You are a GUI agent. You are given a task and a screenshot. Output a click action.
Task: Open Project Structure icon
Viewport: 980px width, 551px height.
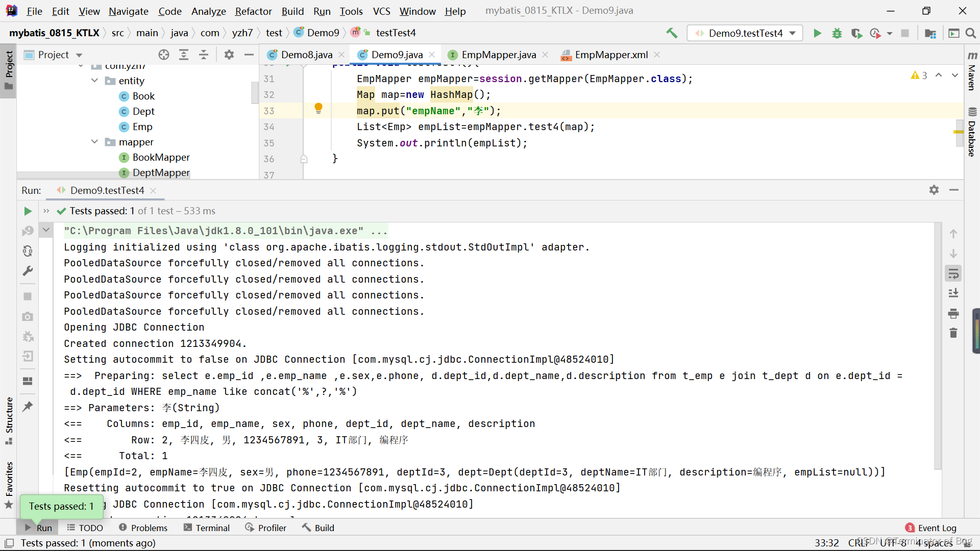point(930,33)
